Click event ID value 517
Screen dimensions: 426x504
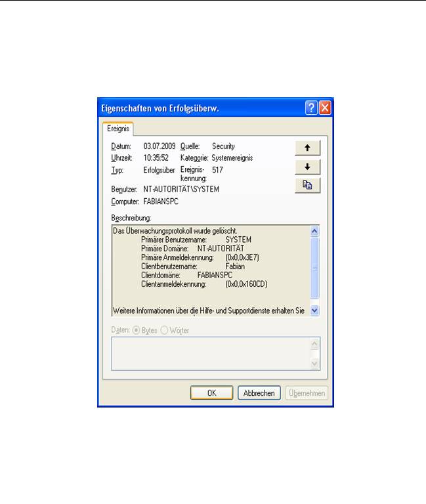click(x=217, y=170)
